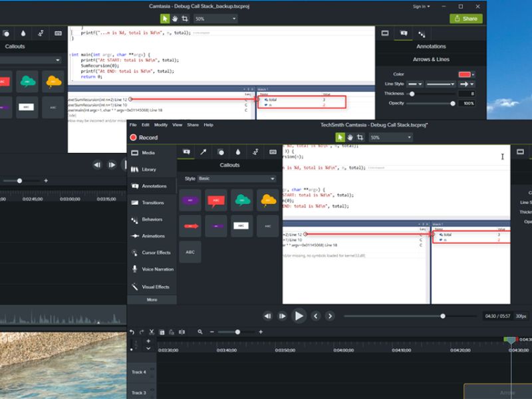Open the Transitions panel in the sidebar
Viewport: 532px width, 399px height.
152,203
